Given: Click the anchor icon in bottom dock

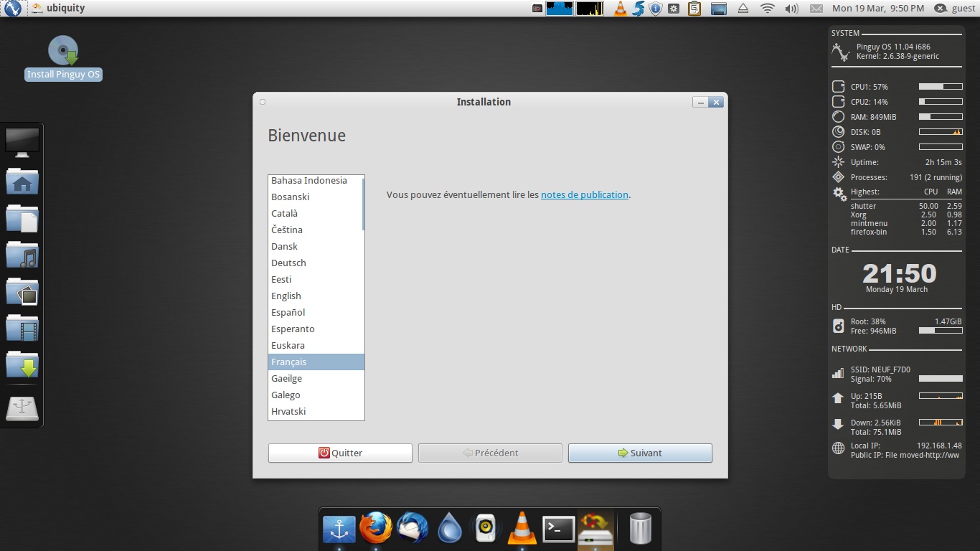Looking at the screenshot, I should click(x=339, y=529).
